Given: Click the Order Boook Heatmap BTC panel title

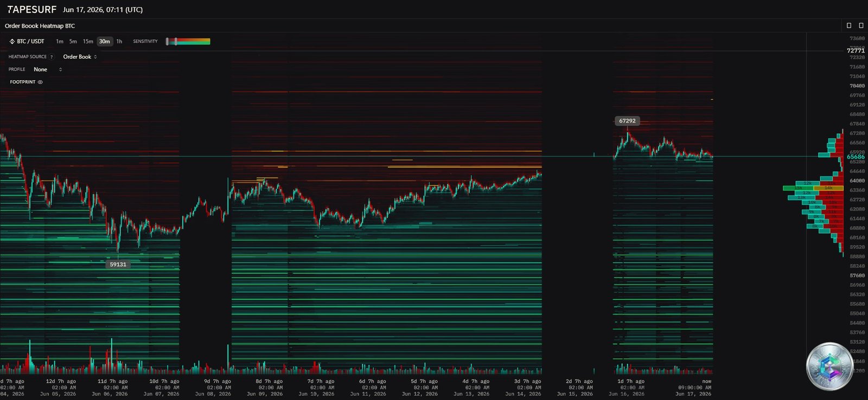Looking at the screenshot, I should click(x=40, y=25).
